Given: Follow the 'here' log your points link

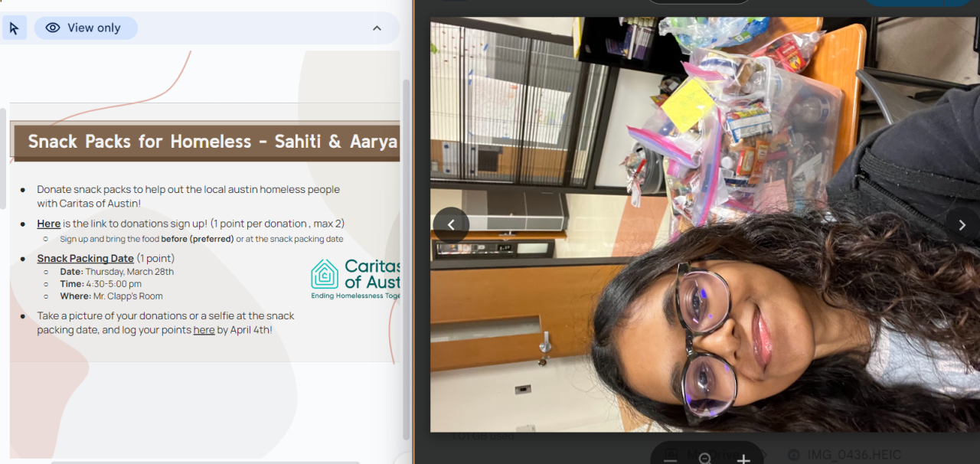Looking at the screenshot, I should (204, 330).
